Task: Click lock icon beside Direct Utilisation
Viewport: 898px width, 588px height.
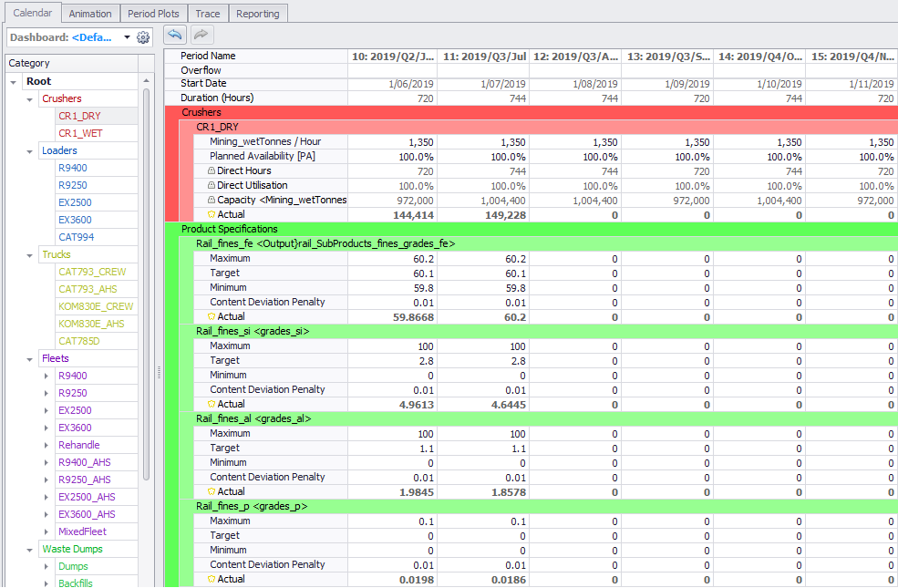Action: pos(212,186)
